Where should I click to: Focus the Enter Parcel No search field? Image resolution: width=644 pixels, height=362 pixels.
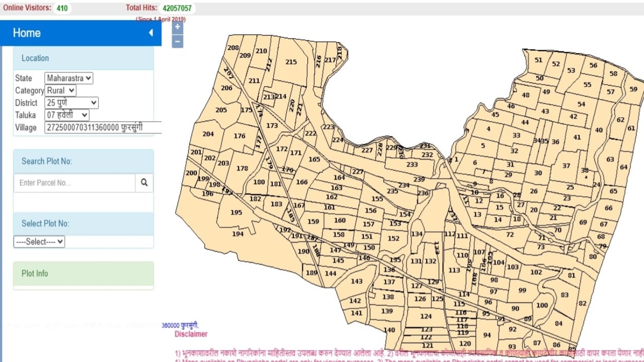pos(74,183)
